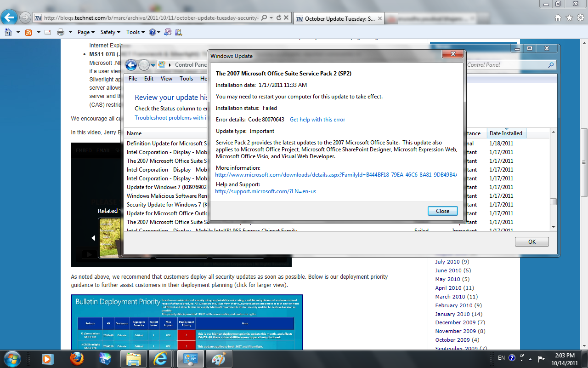Click the Internet Explorer forward arrow
Image resolution: width=588 pixels, height=368 pixels.
[25, 18]
